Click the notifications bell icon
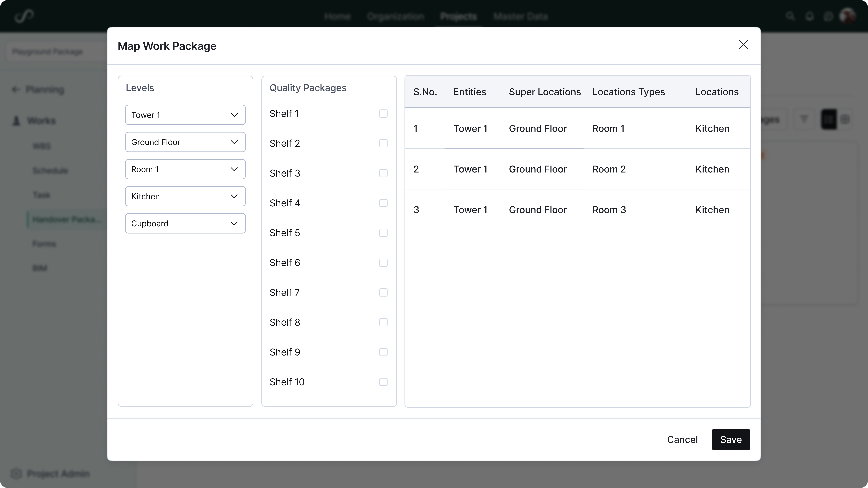This screenshot has height=488, width=868. click(809, 16)
